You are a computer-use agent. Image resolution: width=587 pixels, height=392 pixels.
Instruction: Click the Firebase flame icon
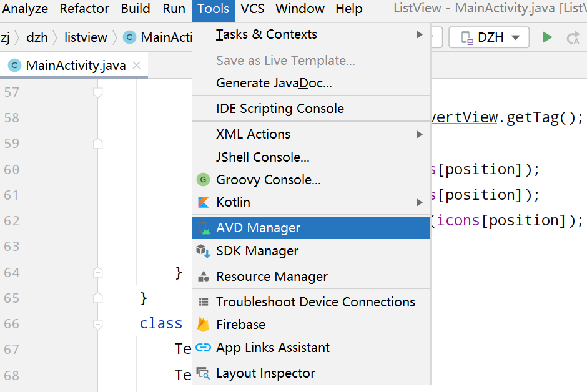(203, 325)
